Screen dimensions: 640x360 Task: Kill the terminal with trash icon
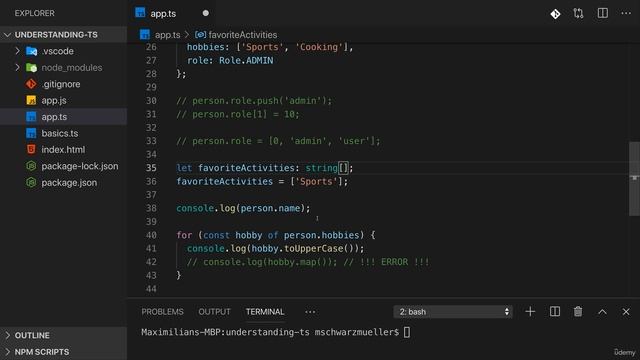[578, 312]
